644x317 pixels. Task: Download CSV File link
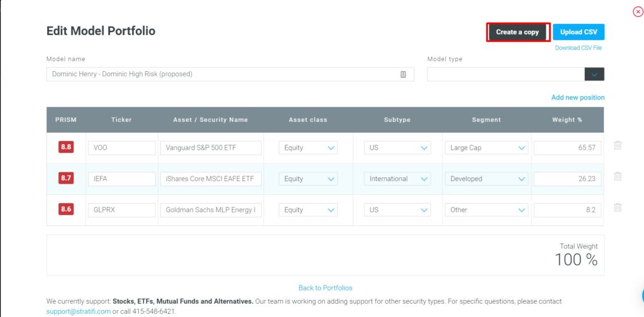[x=579, y=48]
